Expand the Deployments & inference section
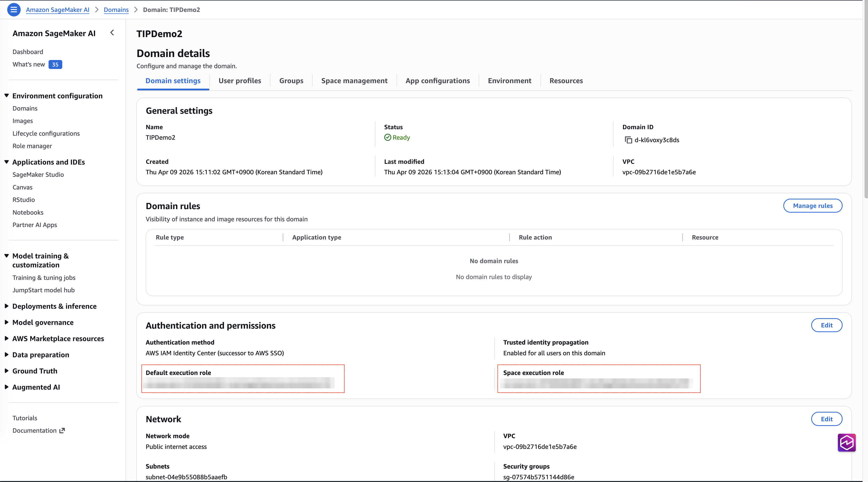The height and width of the screenshot is (482, 868). [x=6, y=306]
